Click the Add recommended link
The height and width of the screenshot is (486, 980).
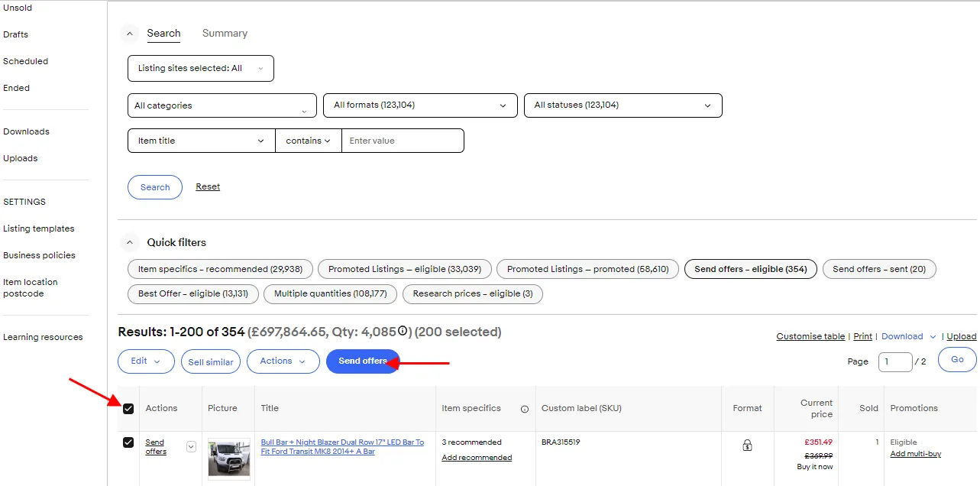pyautogui.click(x=477, y=458)
